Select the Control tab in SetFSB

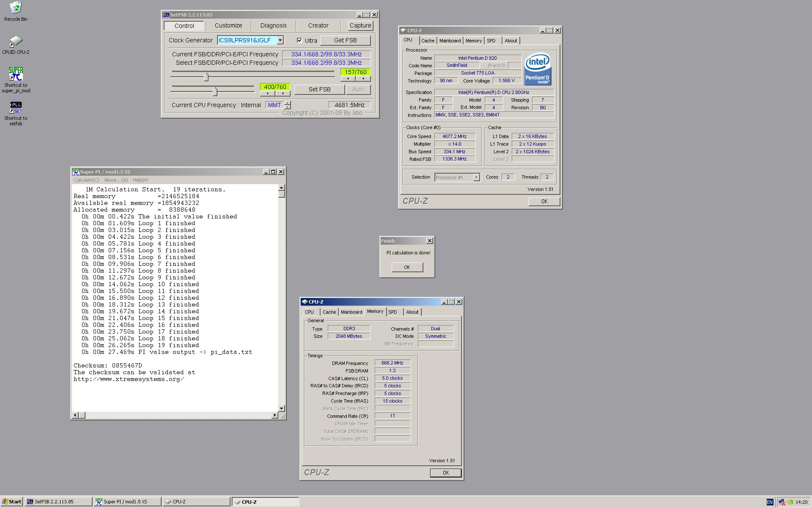point(184,26)
